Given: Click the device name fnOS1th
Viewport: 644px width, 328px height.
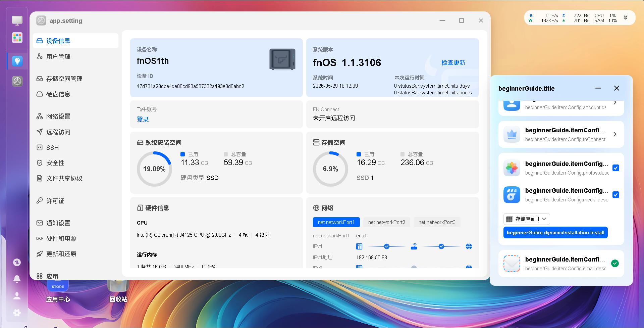Looking at the screenshot, I should tap(153, 61).
